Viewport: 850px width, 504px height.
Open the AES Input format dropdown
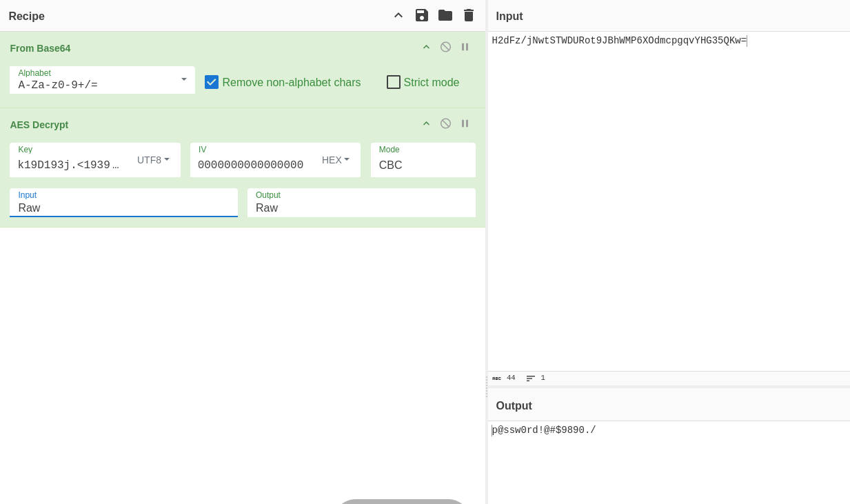[x=124, y=202]
